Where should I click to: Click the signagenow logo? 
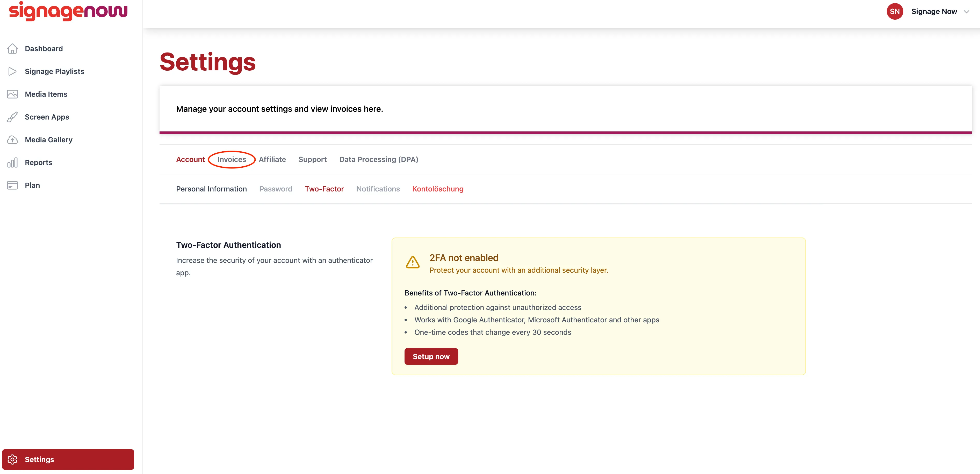click(68, 11)
